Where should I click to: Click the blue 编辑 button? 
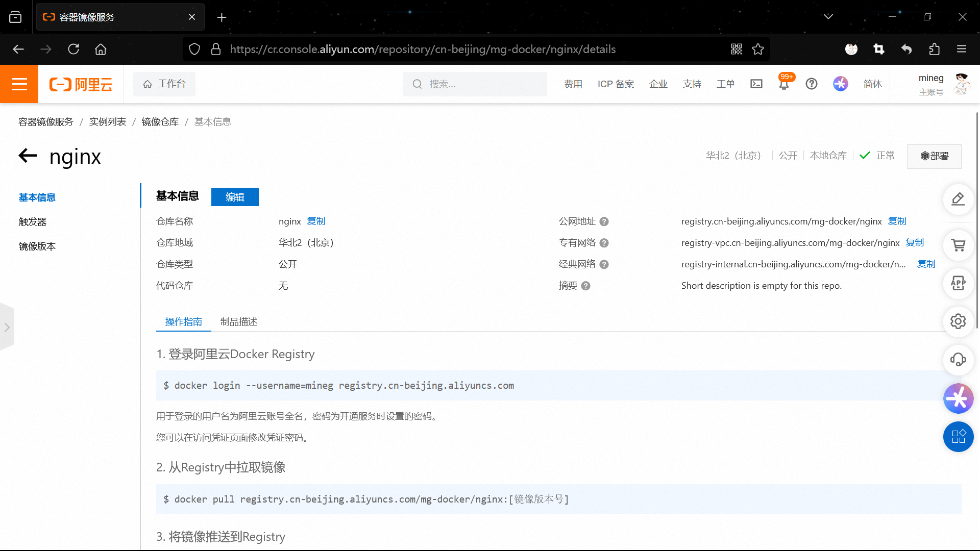(x=235, y=197)
